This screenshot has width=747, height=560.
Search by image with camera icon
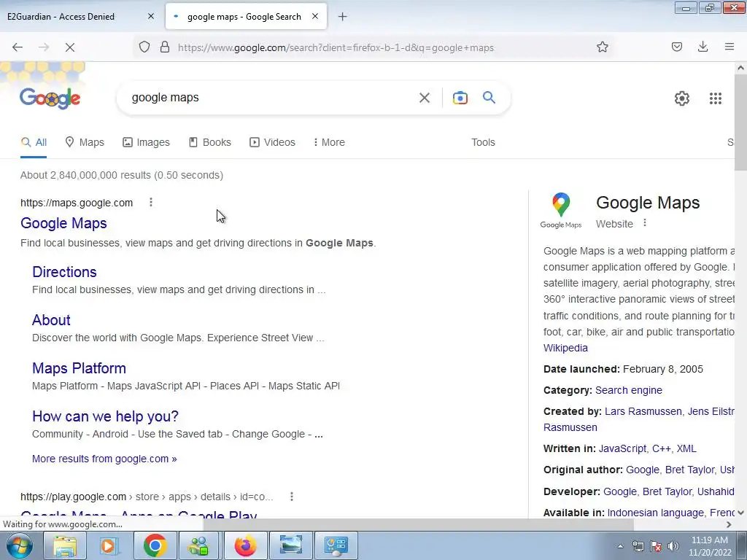point(460,98)
